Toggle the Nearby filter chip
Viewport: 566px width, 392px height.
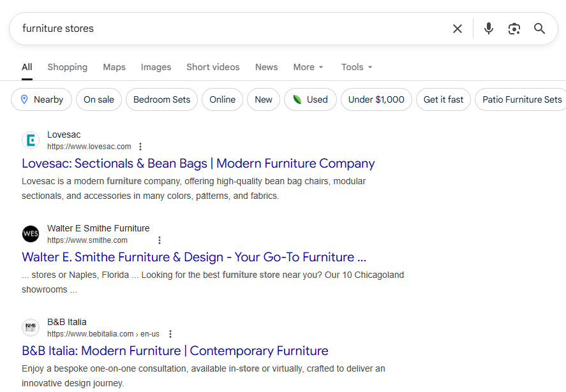(41, 99)
